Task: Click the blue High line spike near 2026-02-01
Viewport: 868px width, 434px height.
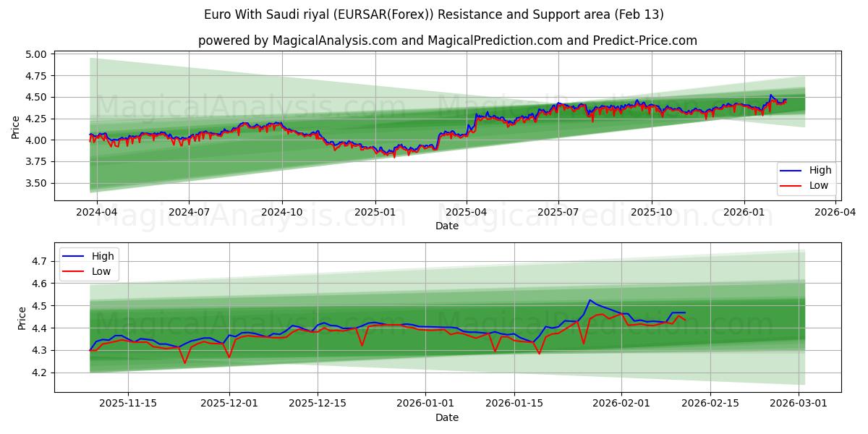Action: click(591, 299)
